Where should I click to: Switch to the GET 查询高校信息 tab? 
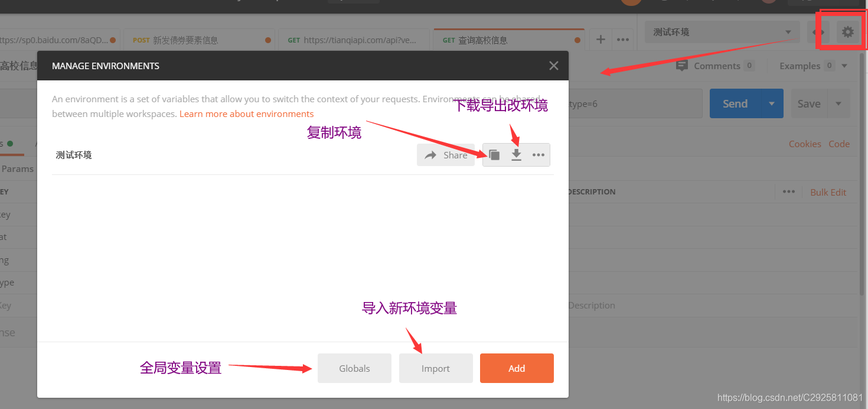click(509, 40)
